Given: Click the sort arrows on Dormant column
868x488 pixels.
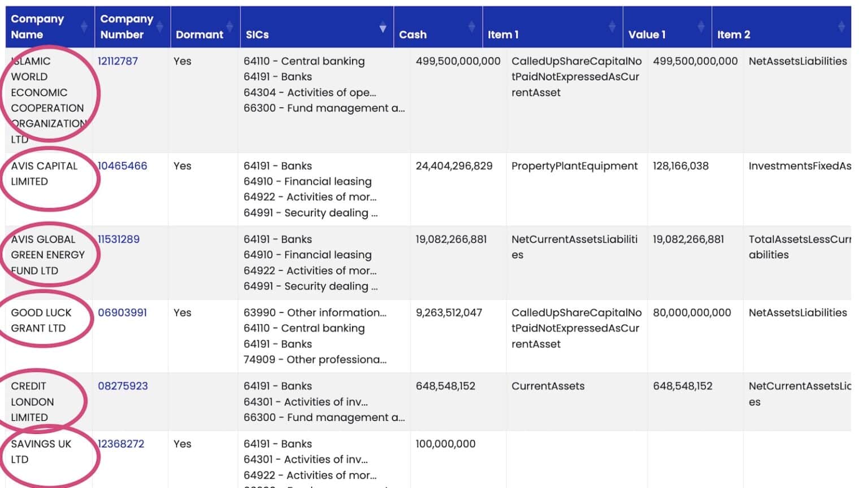Looking at the screenshot, I should pyautogui.click(x=231, y=26).
